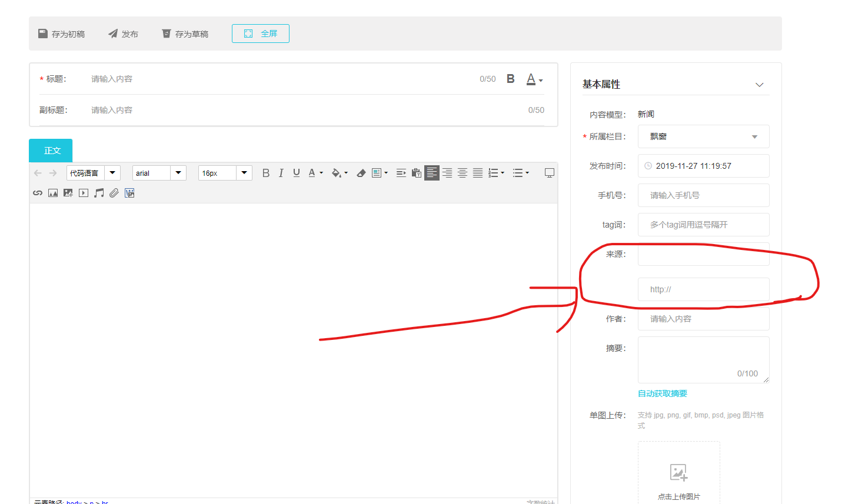The width and height of the screenshot is (855, 504).
Task: Click inside the blank body editing area
Action: coord(294,351)
